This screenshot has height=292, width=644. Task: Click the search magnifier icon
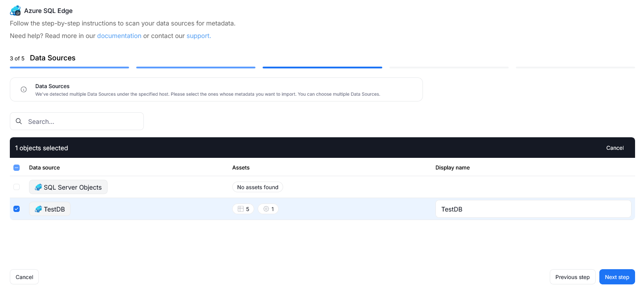tap(19, 121)
